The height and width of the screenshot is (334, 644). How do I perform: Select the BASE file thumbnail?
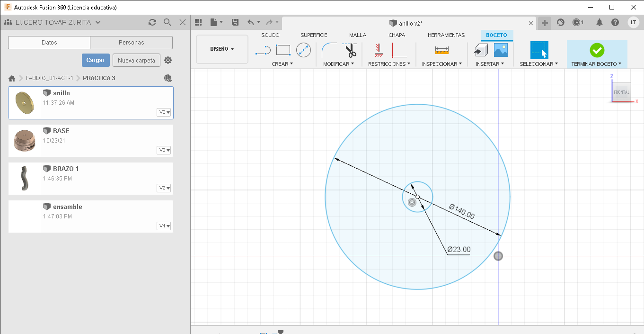25,140
